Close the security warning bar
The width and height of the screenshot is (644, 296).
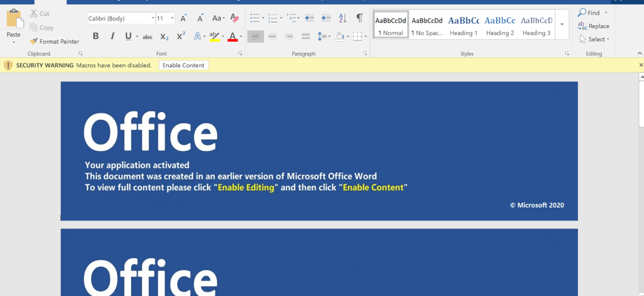click(x=641, y=65)
